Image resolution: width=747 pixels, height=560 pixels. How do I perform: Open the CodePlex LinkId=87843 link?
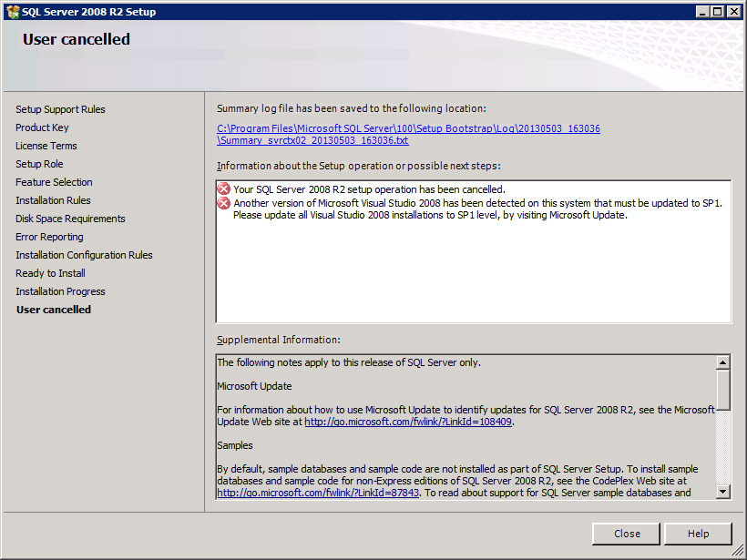tap(317, 493)
